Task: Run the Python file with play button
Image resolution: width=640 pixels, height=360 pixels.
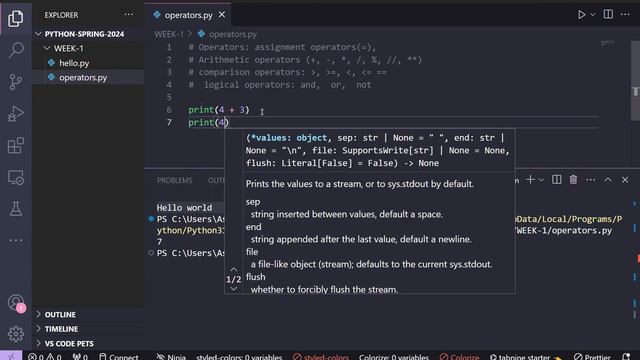Action: [x=581, y=15]
